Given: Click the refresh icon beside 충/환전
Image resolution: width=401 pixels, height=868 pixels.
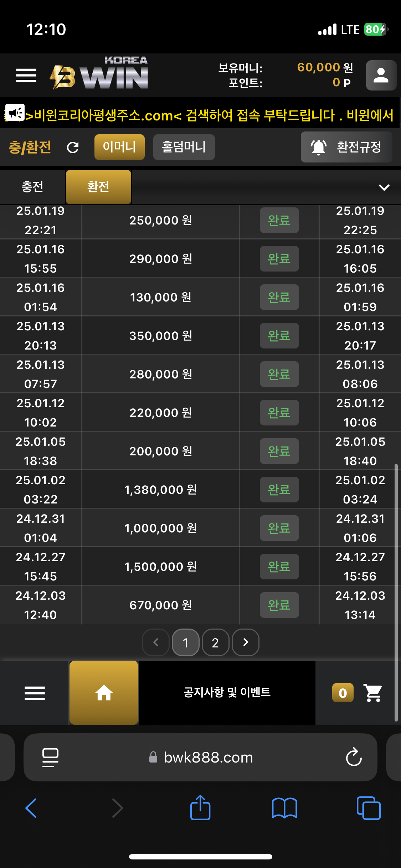Looking at the screenshot, I should coord(73,148).
